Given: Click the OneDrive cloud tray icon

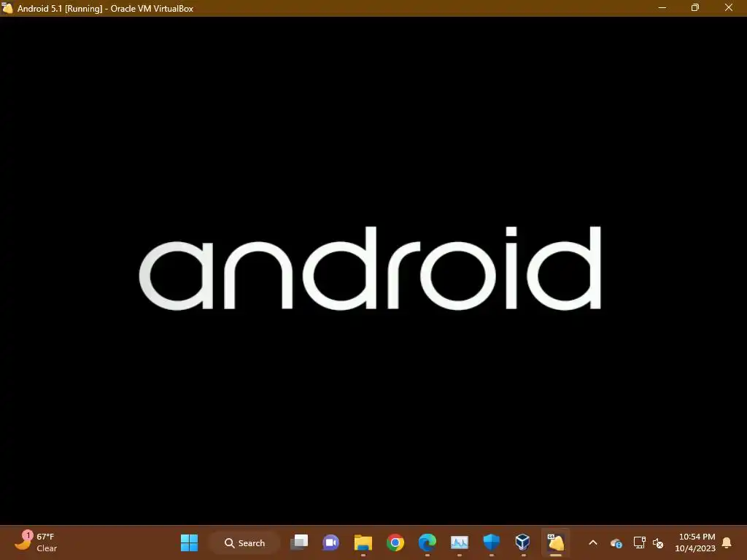Looking at the screenshot, I should point(616,542).
